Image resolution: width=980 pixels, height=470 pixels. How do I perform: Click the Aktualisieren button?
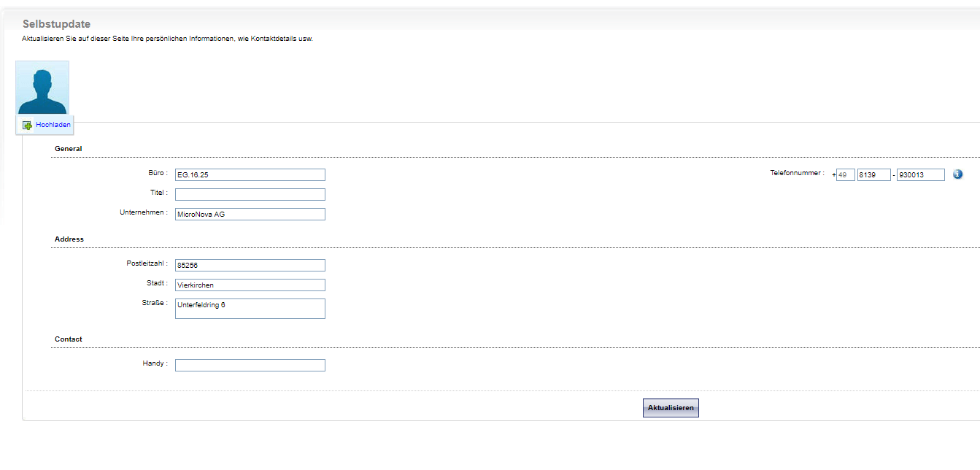click(671, 408)
